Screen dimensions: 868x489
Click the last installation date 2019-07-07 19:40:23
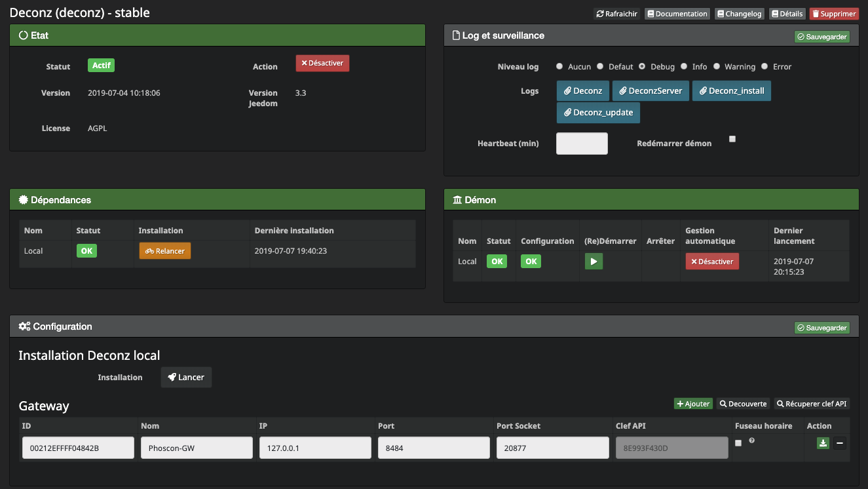[291, 251]
